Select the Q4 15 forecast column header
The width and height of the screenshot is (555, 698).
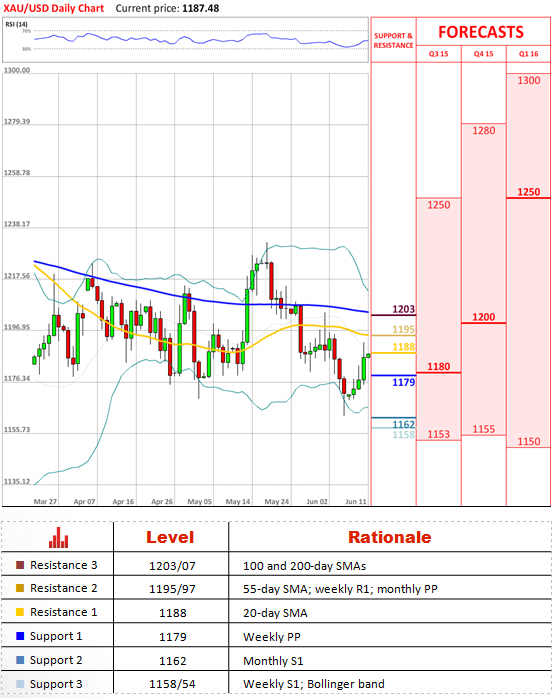[483, 54]
